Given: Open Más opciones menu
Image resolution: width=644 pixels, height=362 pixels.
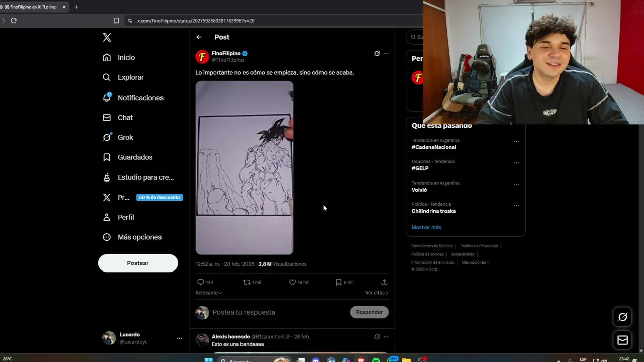Looking at the screenshot, I should pyautogui.click(x=132, y=237).
